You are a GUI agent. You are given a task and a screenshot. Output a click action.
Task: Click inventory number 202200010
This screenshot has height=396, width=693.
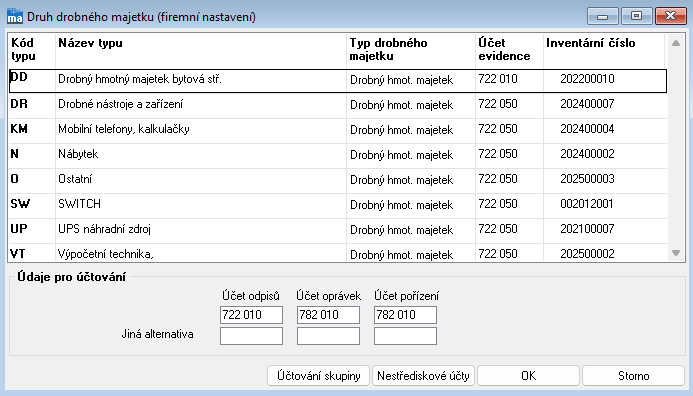[587, 79]
